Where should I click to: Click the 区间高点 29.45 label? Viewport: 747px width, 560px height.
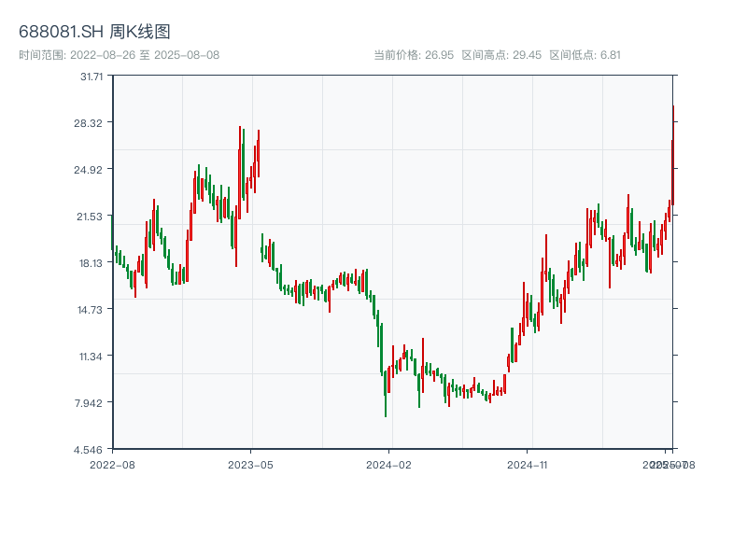501,55
